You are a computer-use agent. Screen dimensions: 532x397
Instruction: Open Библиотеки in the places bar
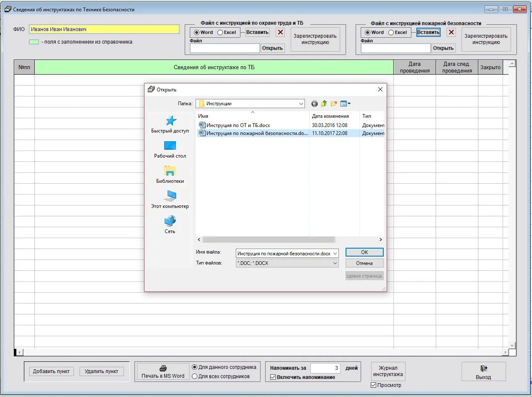170,175
